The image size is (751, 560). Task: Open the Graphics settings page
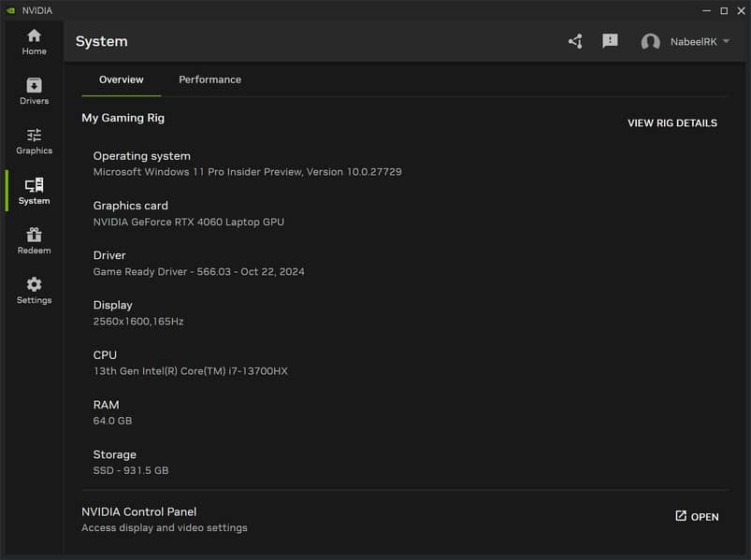(34, 140)
